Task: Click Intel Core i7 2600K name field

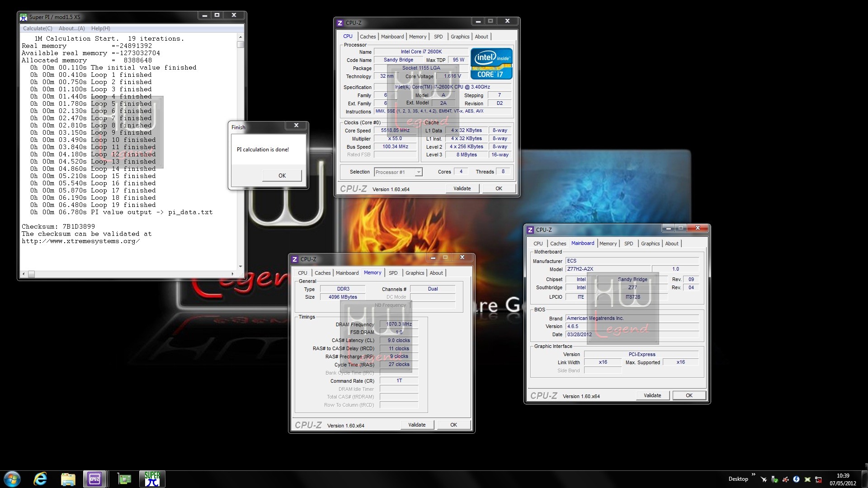Action: (x=421, y=52)
